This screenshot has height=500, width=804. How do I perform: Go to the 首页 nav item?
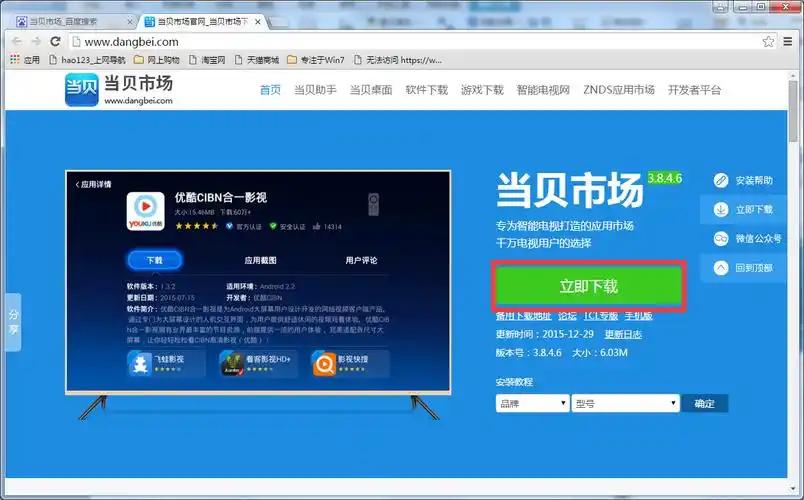(270, 90)
